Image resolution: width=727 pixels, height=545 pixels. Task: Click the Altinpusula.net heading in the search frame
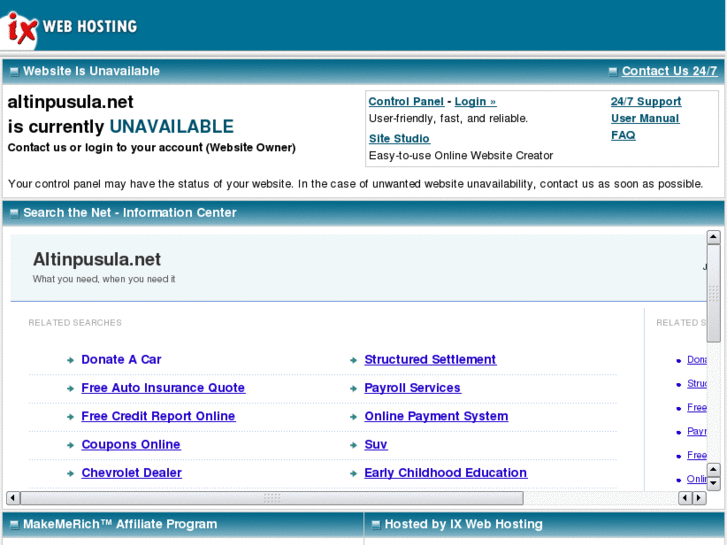[97, 259]
